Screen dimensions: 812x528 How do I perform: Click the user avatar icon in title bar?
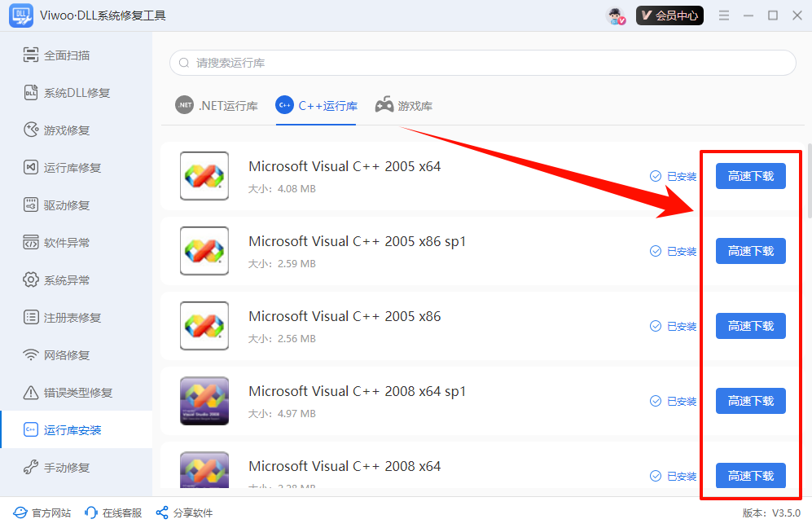pos(617,15)
